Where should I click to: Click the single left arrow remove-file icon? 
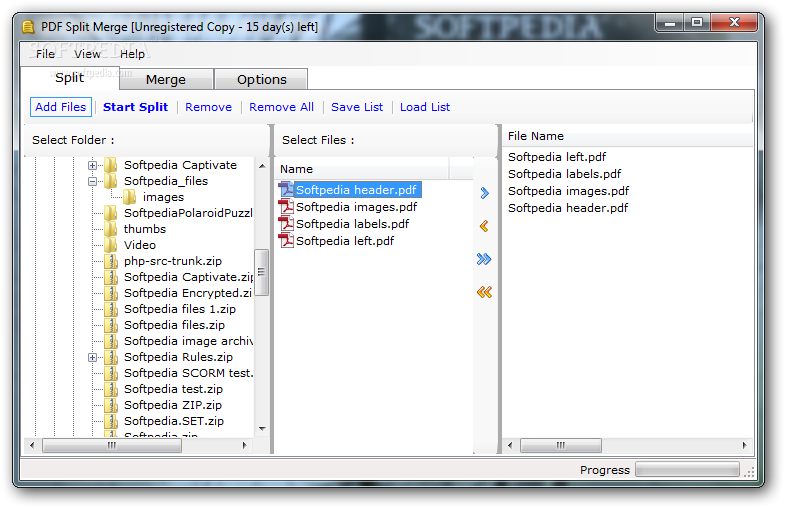(x=484, y=226)
